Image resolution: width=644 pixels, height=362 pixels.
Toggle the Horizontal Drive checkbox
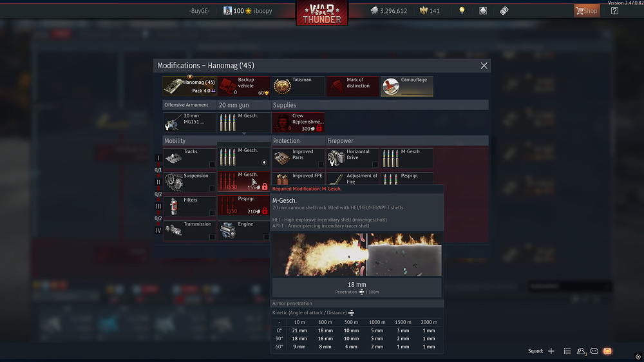[375, 164]
